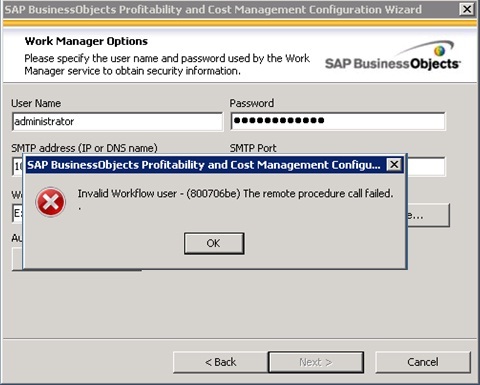Close the Configuration Wizard window
The height and width of the screenshot is (385, 480).
click(x=467, y=9)
